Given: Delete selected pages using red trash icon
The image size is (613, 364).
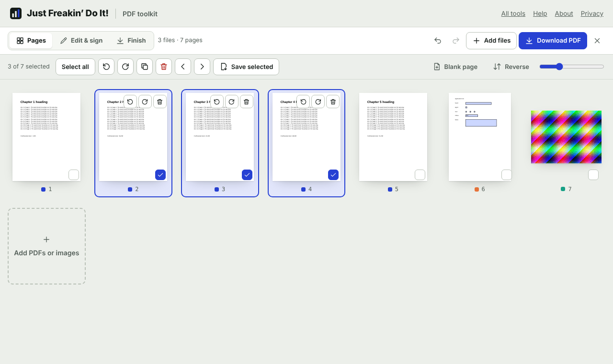Looking at the screenshot, I should coord(164,67).
